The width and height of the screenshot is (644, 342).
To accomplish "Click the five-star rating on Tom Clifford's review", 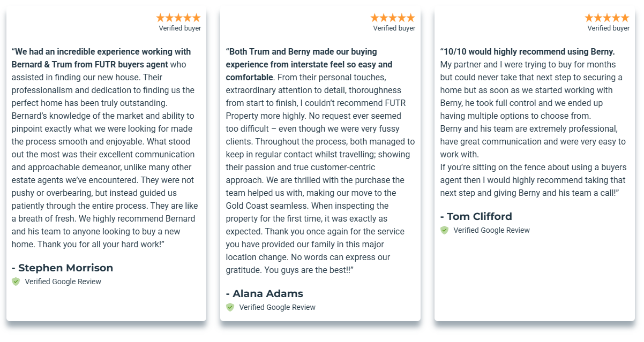I will click(x=607, y=18).
